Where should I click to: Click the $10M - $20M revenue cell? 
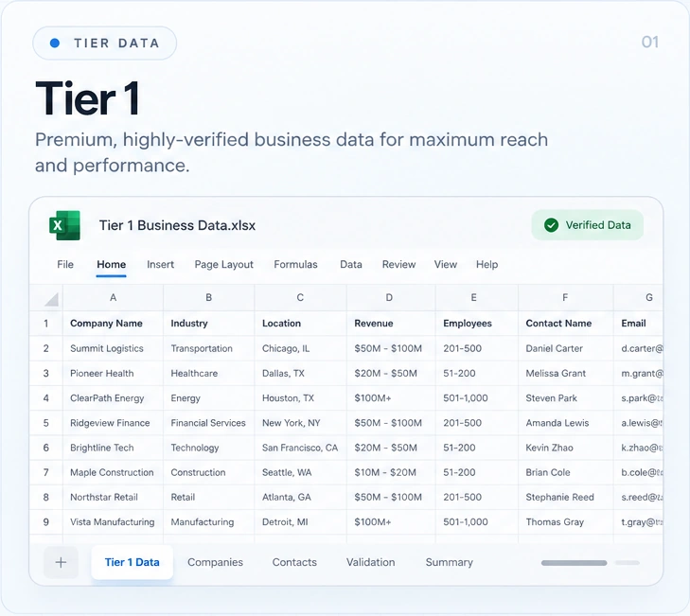(391, 472)
